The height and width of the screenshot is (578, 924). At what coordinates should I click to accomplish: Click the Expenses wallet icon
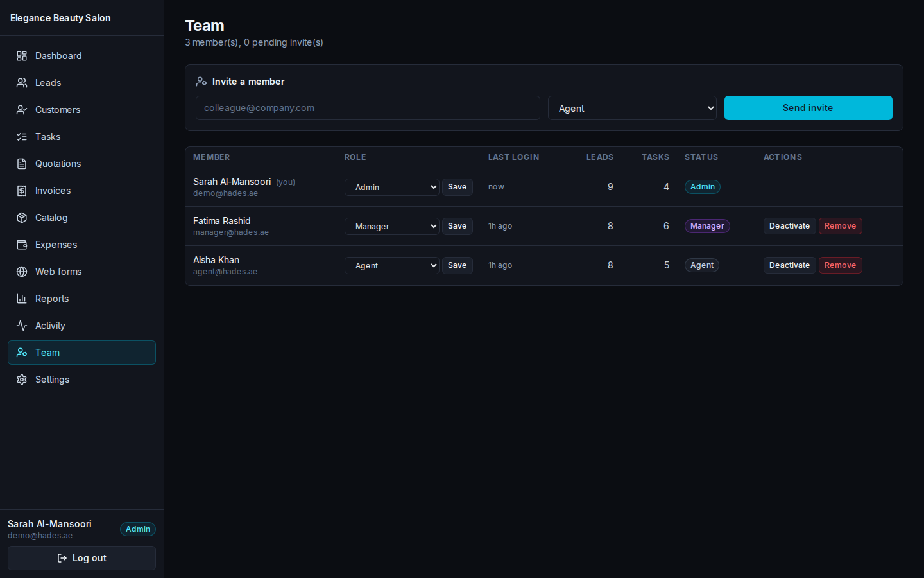tap(22, 245)
